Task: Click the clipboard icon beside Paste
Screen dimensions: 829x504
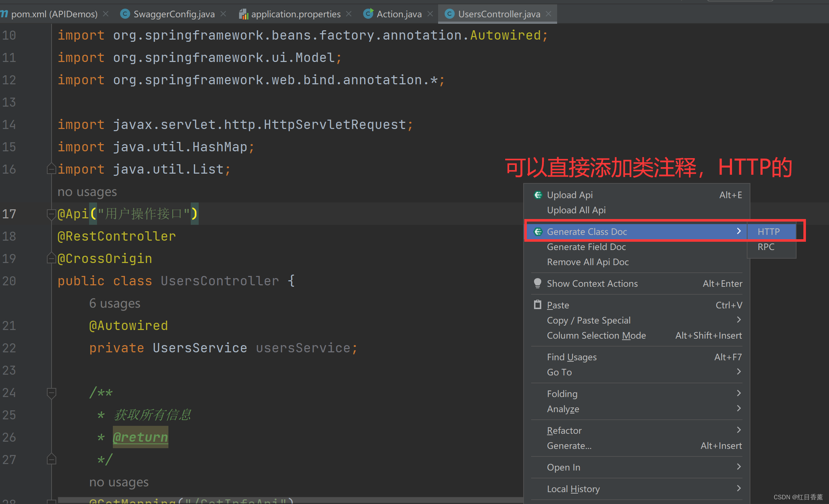Action: tap(538, 305)
